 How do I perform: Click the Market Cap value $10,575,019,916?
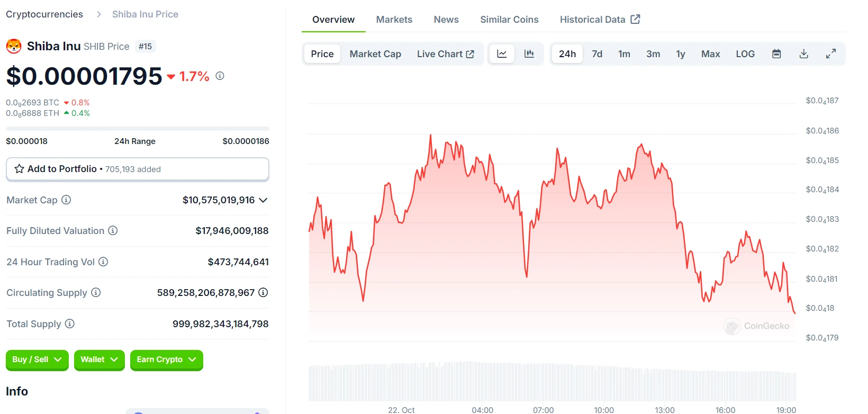(x=219, y=200)
